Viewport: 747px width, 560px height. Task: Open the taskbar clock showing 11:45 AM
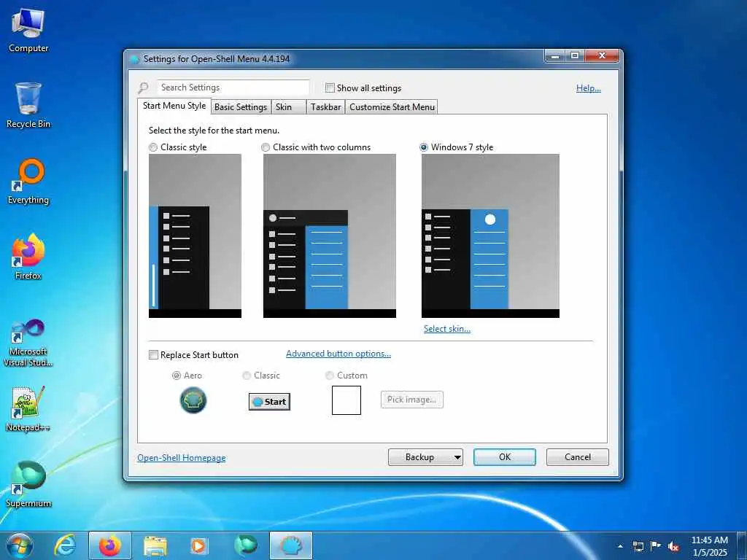[x=709, y=546]
